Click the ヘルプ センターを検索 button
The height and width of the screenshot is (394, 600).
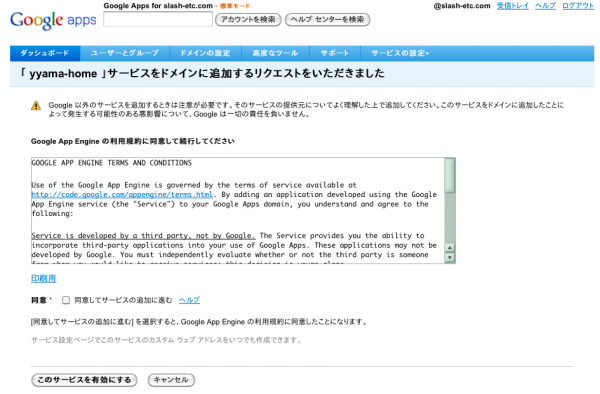click(x=328, y=20)
